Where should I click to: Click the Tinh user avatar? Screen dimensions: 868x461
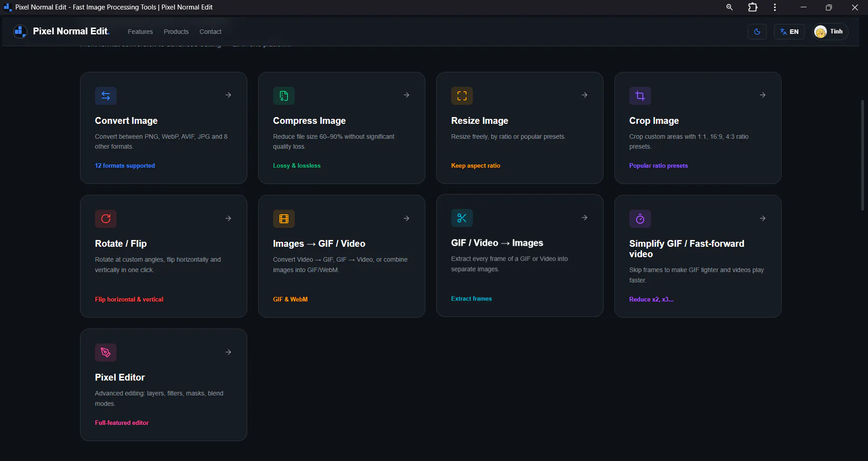(x=821, y=32)
